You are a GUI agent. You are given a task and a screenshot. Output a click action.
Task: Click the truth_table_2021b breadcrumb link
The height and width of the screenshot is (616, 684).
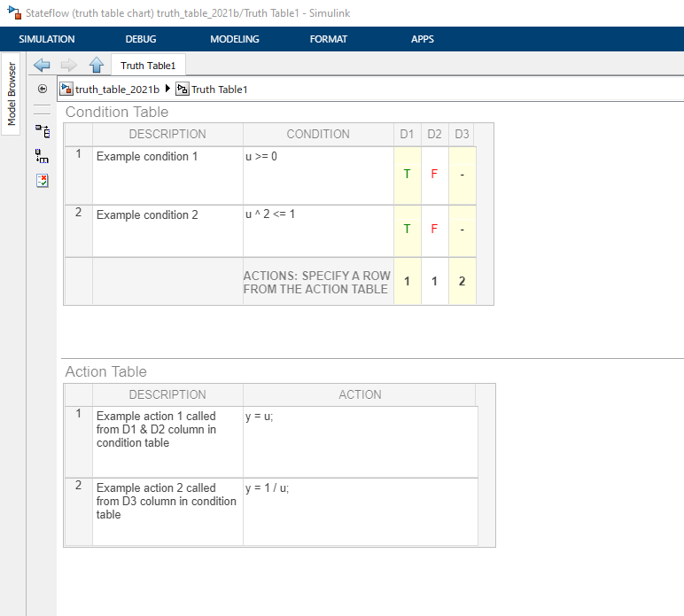[x=117, y=90]
